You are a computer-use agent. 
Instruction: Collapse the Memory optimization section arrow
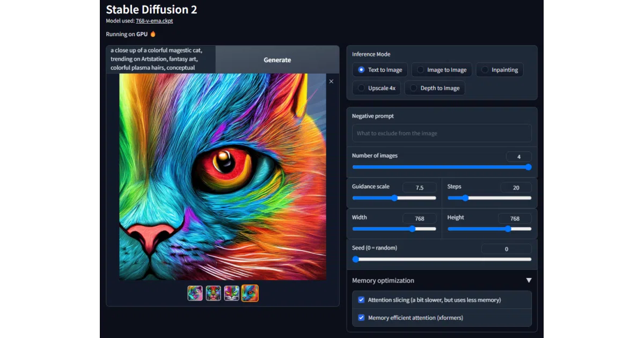[529, 281]
